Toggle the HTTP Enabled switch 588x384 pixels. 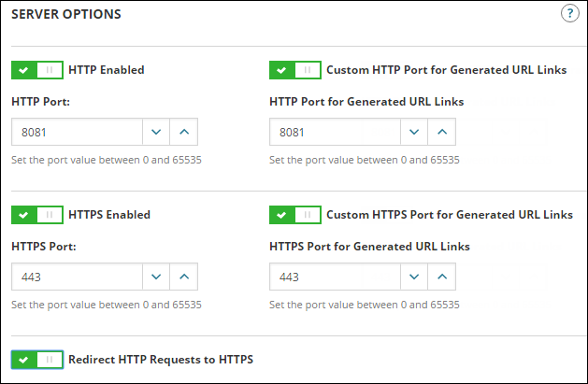[x=37, y=70]
